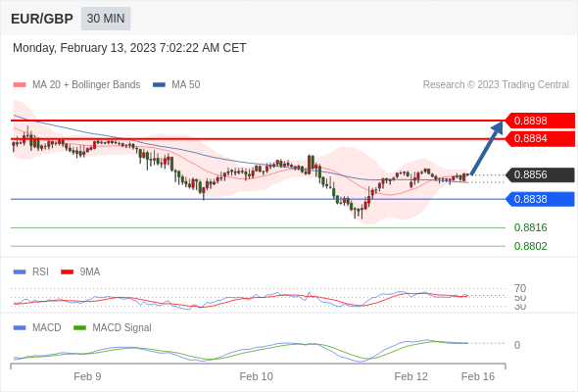Click the MA 50 legend label
The width and height of the screenshot is (578, 392).
point(186,85)
